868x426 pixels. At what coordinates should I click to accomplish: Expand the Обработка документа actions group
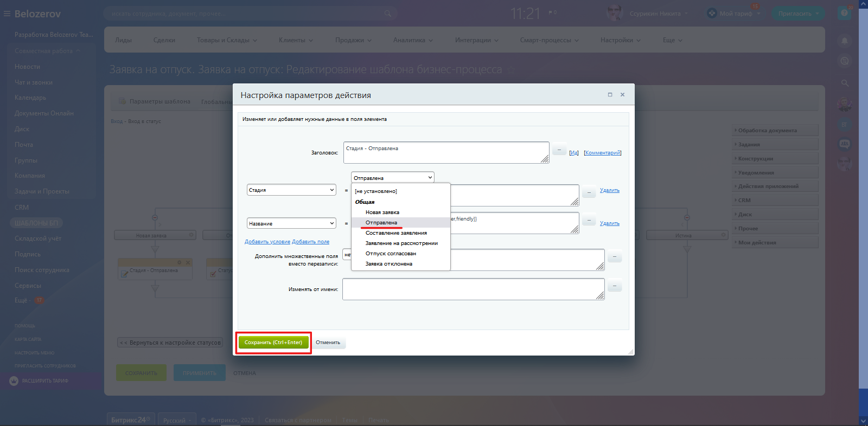[x=775, y=131]
